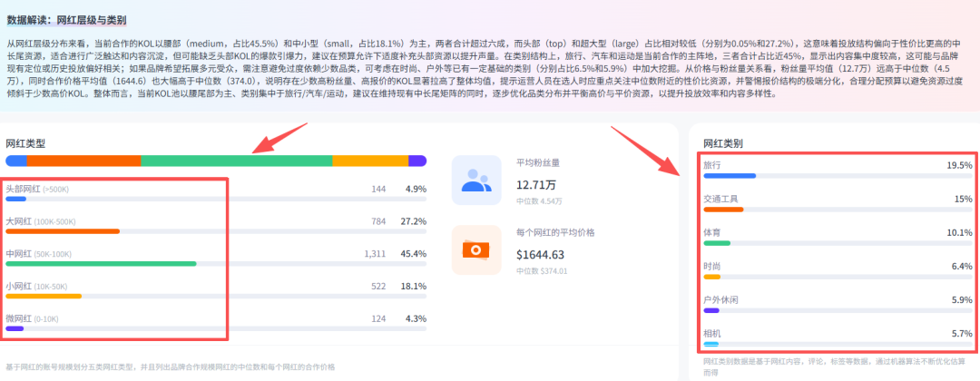The height and width of the screenshot is (381, 980).
Task: Click the 大网红 orange progress bar
Action: click(63, 231)
